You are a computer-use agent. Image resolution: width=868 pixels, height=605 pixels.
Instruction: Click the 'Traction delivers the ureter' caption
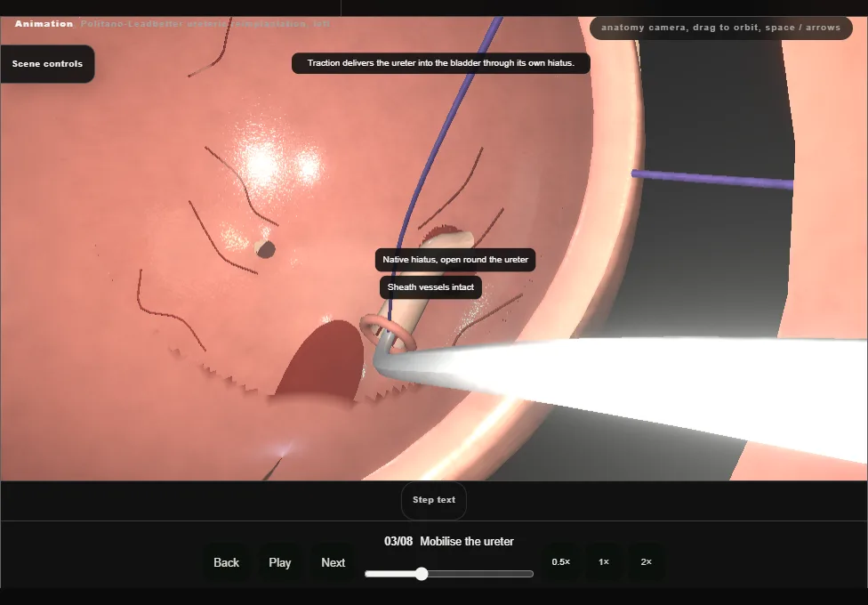coord(440,63)
